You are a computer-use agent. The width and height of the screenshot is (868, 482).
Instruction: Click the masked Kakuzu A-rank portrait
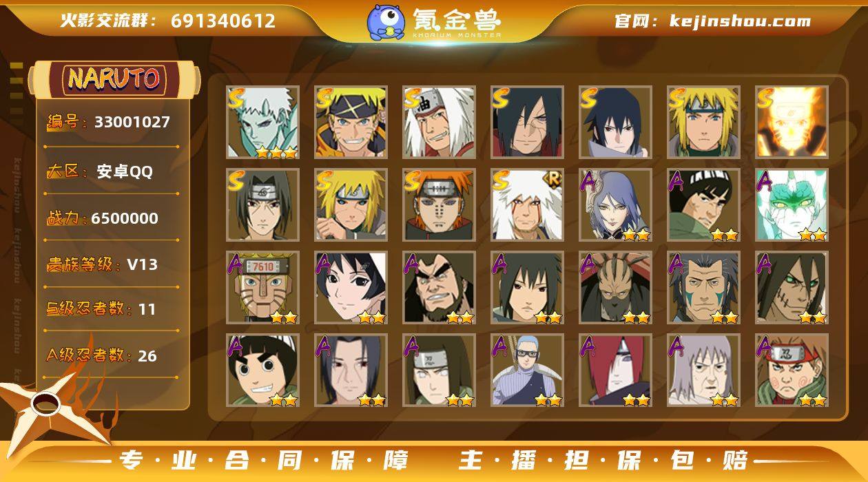click(615, 287)
